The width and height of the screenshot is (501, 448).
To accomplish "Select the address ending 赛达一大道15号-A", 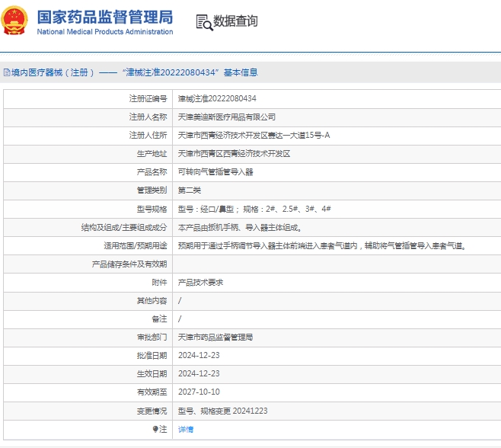I will point(254,136).
